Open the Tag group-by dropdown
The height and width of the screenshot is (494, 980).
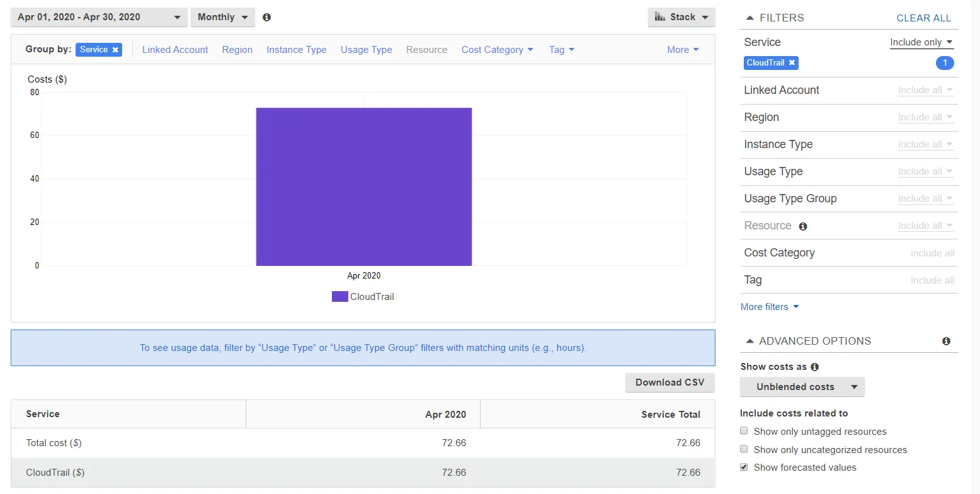562,50
